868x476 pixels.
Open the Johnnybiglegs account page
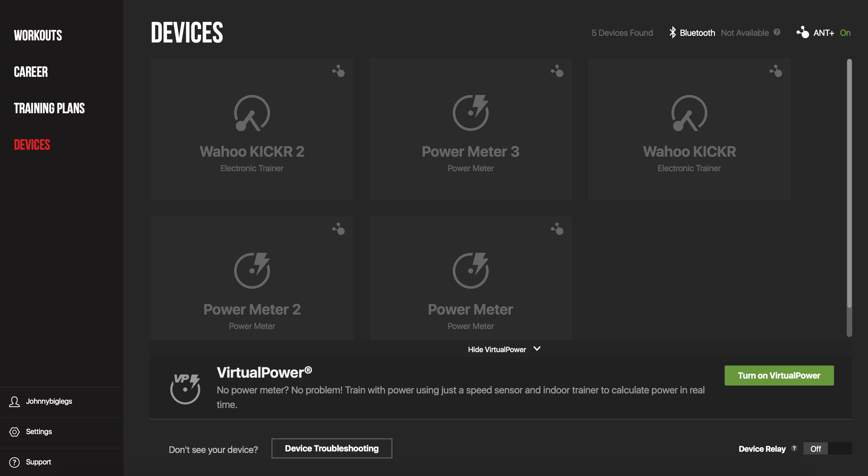click(x=49, y=401)
